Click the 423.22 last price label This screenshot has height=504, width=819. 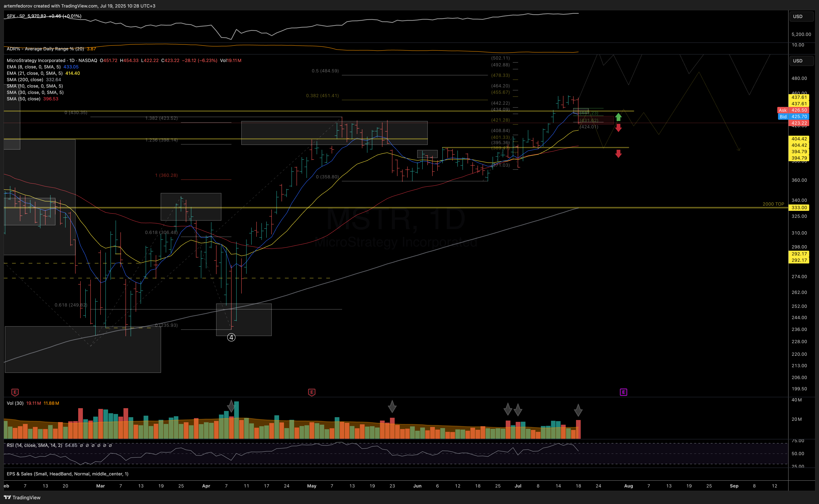(799, 123)
